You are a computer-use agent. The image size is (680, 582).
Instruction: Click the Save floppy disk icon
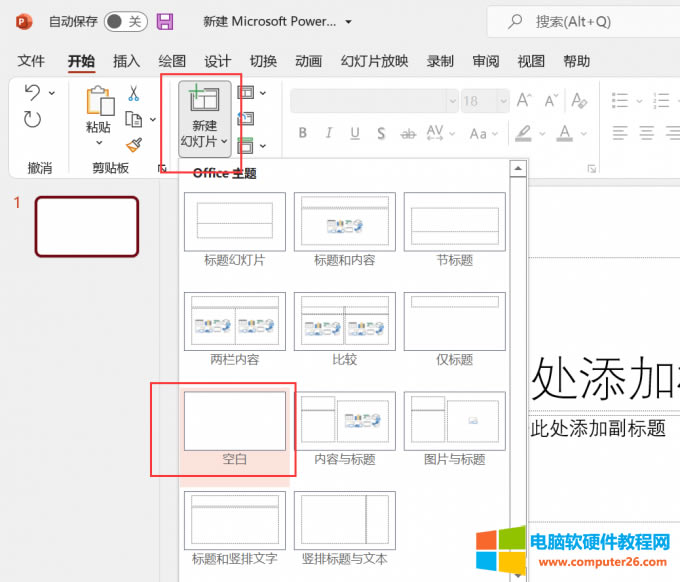pos(165,21)
